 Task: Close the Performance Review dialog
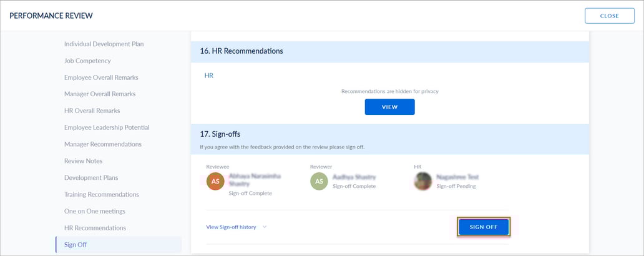[x=608, y=16]
